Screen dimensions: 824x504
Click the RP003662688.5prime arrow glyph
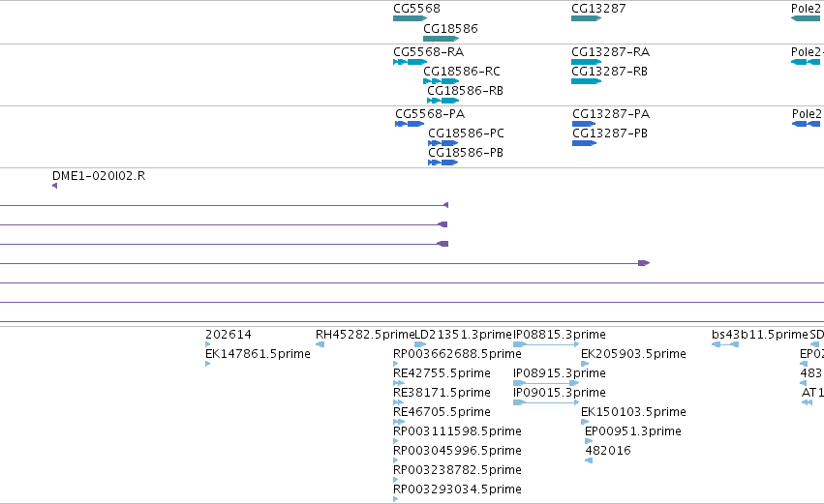coord(395,364)
